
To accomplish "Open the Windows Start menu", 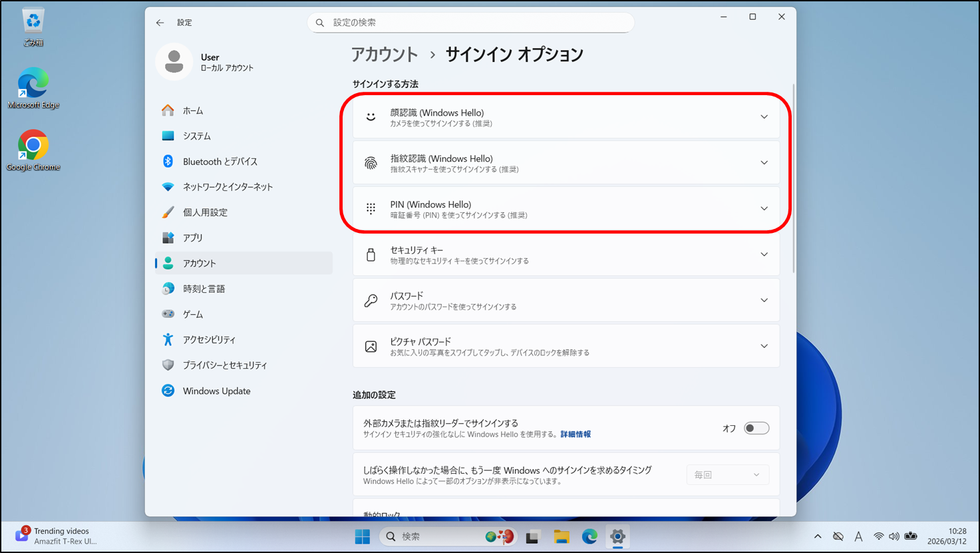I will [363, 536].
